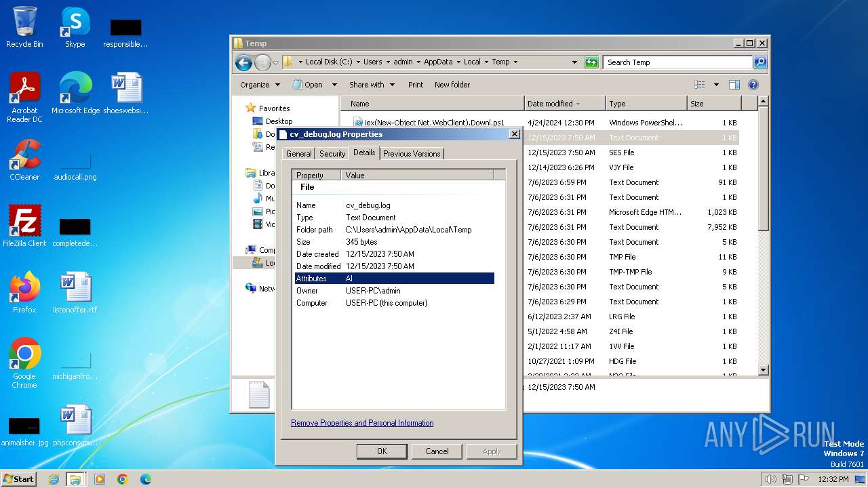The height and width of the screenshot is (488, 868).
Task: Expand the Users breadcrumb arrow
Action: 387,62
